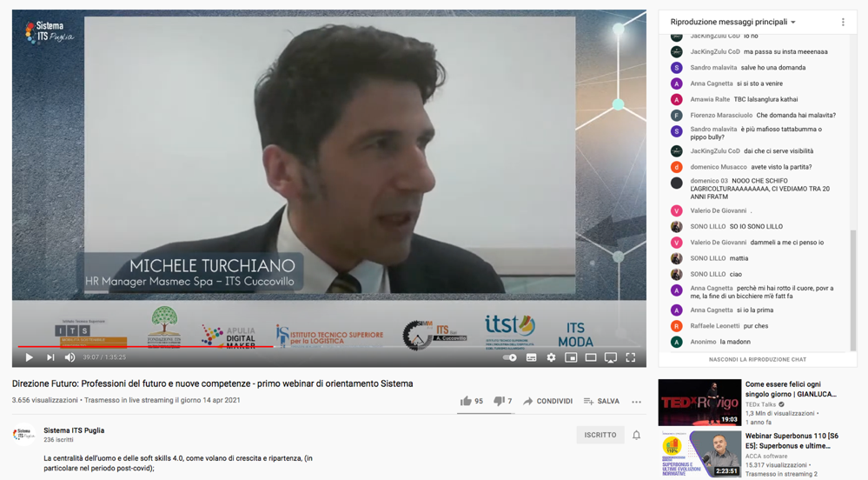Mute the video volume
This screenshot has width=868, height=480.
pyautogui.click(x=70, y=357)
